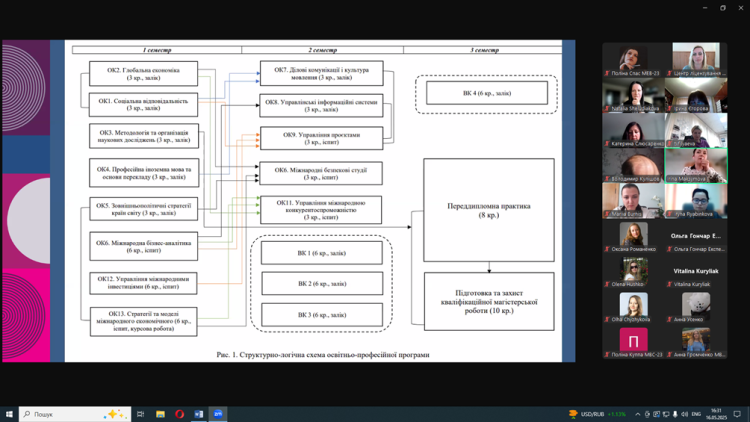The height and width of the screenshot is (422, 750).
Task: Click the Zoom icon in the taskbar
Action: (x=218, y=414)
